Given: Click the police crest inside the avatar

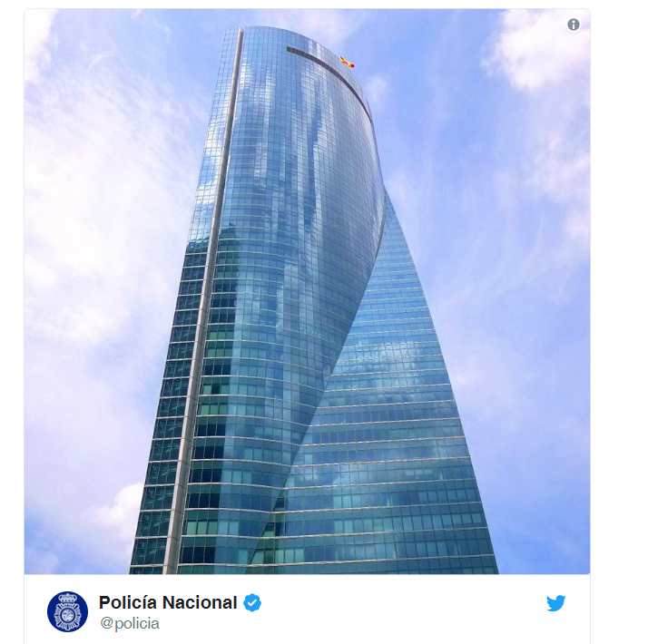Looking at the screenshot, I should pos(67,611).
